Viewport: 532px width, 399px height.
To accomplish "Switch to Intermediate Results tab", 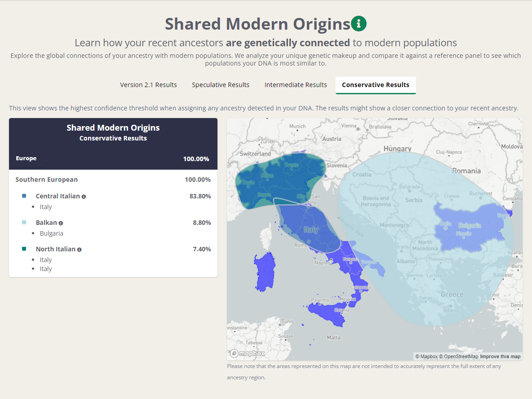I will [296, 85].
